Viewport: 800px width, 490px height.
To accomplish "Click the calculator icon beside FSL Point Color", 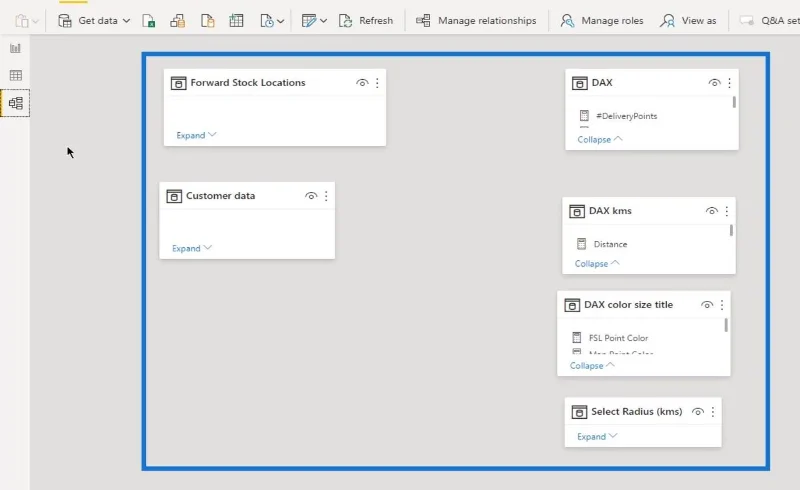I will pos(577,337).
